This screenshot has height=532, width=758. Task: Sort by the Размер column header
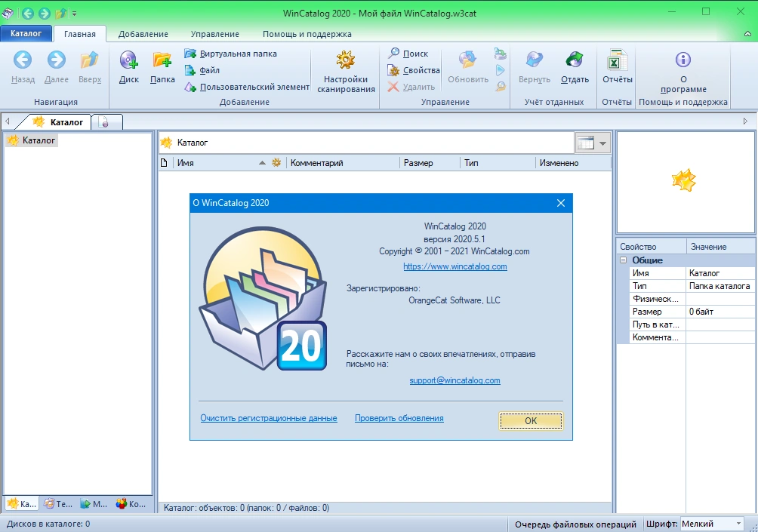pyautogui.click(x=430, y=163)
